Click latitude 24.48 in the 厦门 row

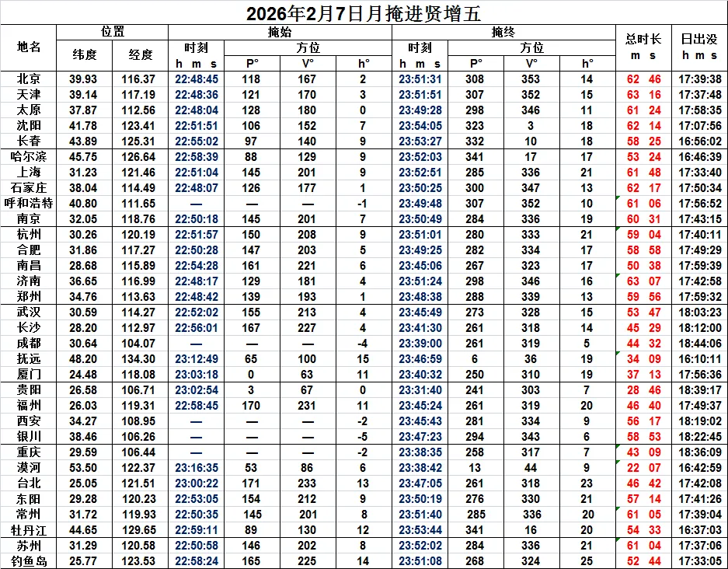[x=83, y=375]
